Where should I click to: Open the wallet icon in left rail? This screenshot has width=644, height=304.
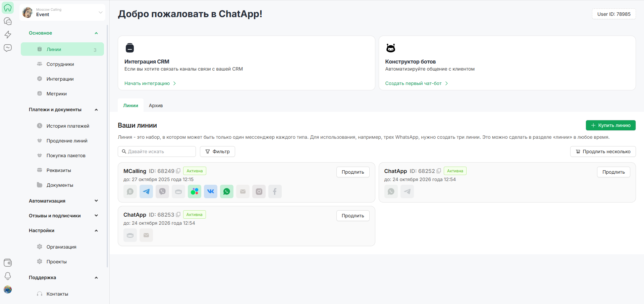pos(8,262)
